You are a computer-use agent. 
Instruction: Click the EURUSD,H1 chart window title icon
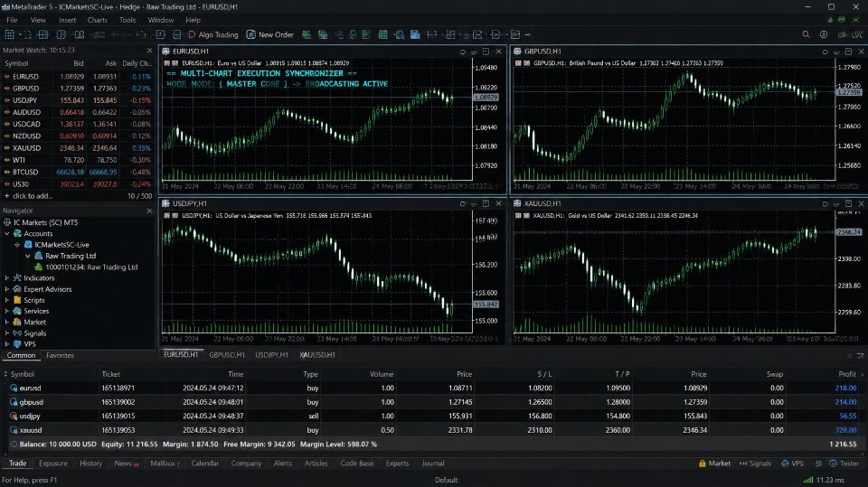(165, 51)
